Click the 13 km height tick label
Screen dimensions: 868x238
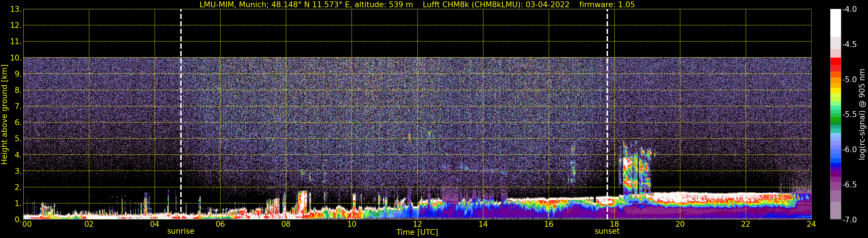16,9
